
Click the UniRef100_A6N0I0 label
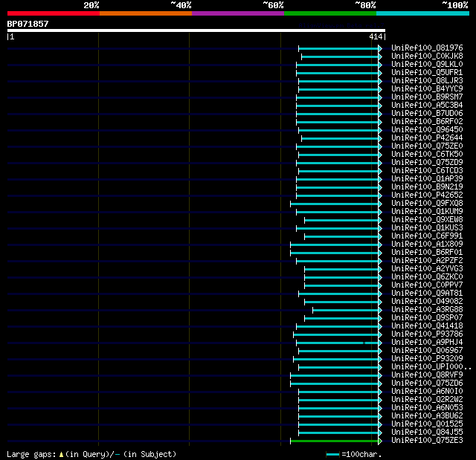pos(427,392)
